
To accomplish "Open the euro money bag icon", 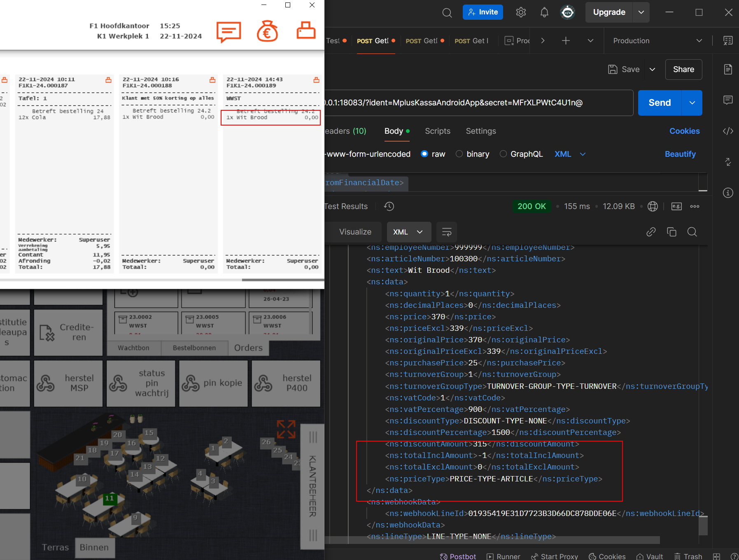I will pos(268,31).
